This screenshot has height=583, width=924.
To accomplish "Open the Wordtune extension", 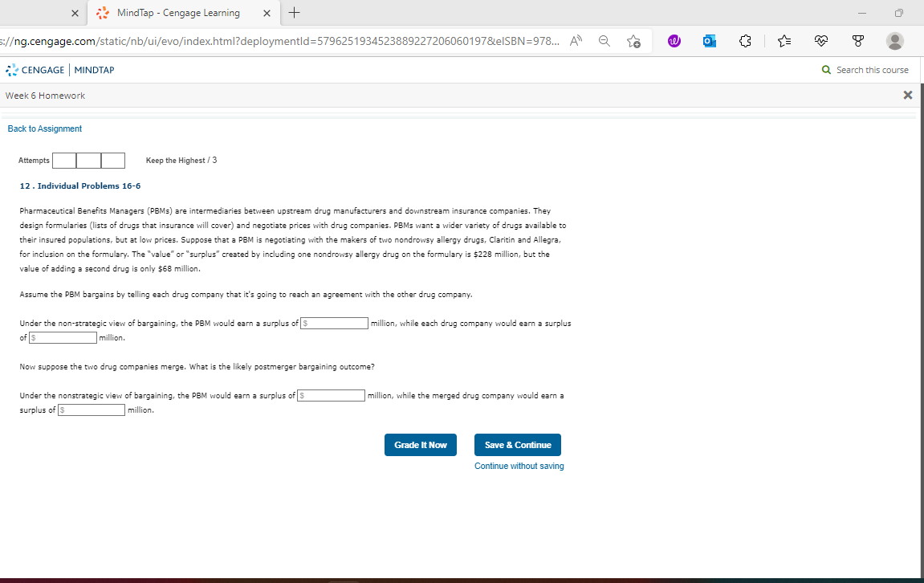I will click(x=674, y=40).
